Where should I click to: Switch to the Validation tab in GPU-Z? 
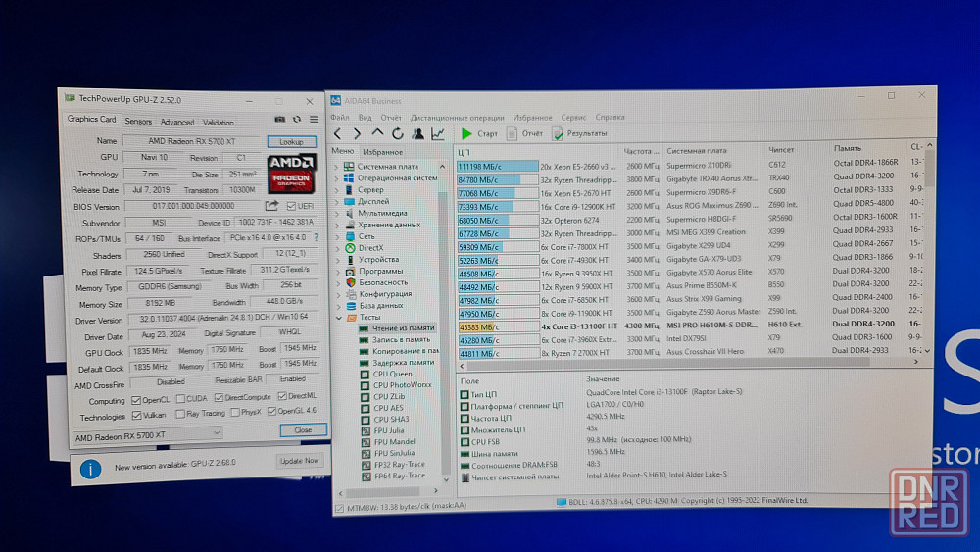[219, 123]
